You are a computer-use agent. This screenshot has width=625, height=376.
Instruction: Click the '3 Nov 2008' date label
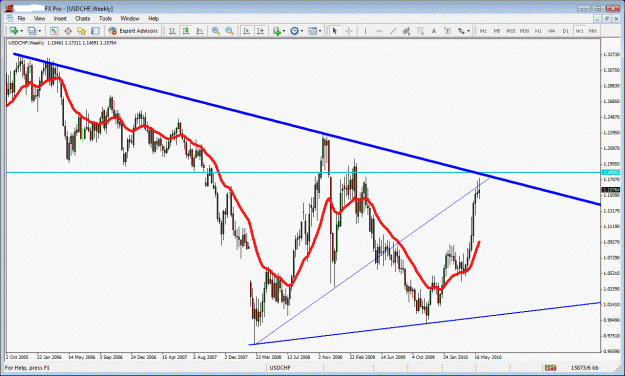tap(330, 357)
